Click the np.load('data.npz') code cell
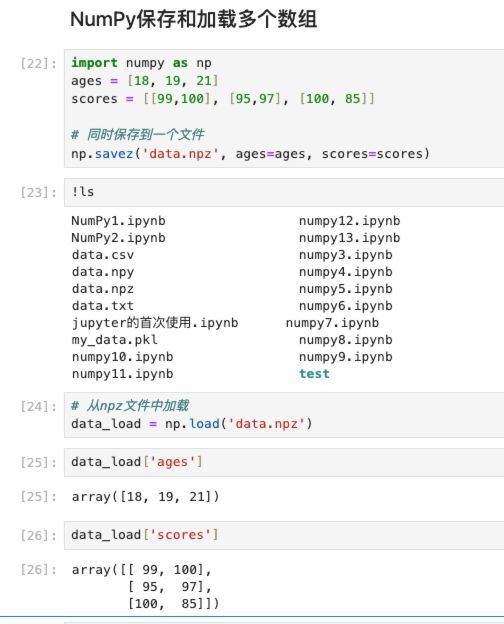The height and width of the screenshot is (624, 504). [284, 415]
